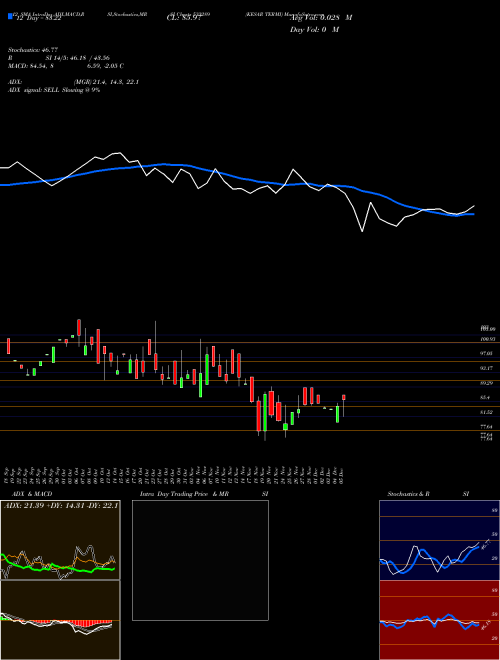
Task: Click "Intra Day Trading Price & MR" title
Action: (185, 494)
